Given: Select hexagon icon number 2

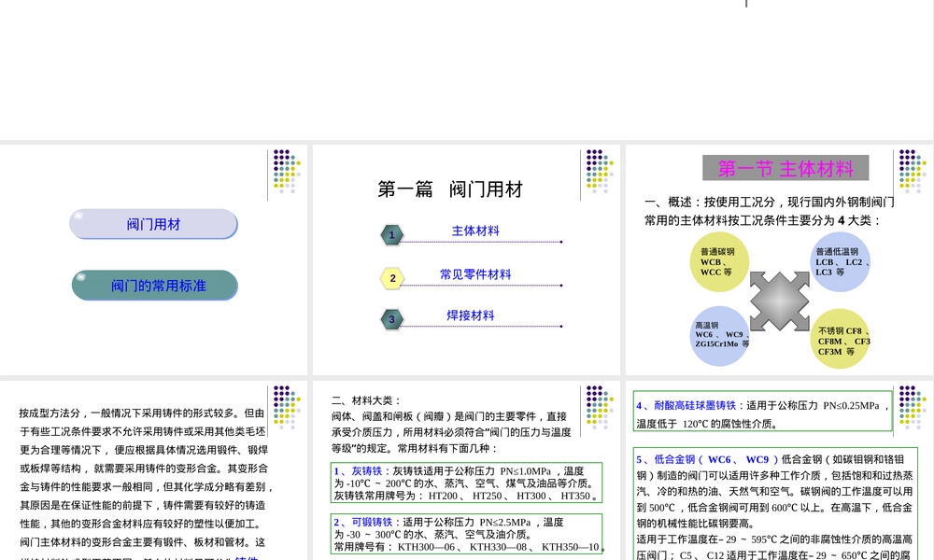Looking at the screenshot, I should (392, 278).
